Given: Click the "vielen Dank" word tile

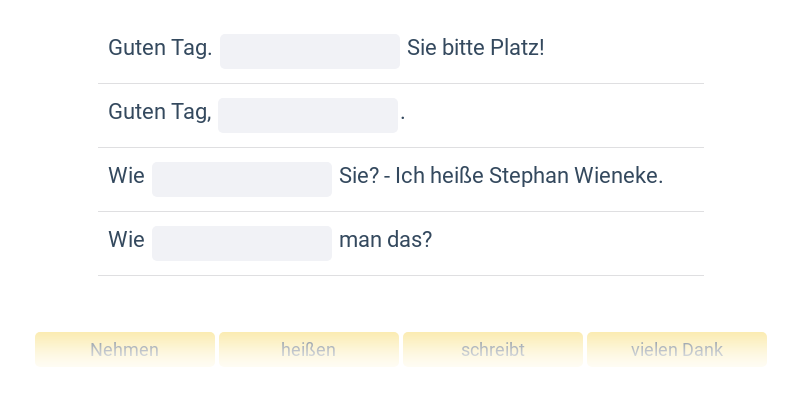Looking at the screenshot, I should coord(677,350).
